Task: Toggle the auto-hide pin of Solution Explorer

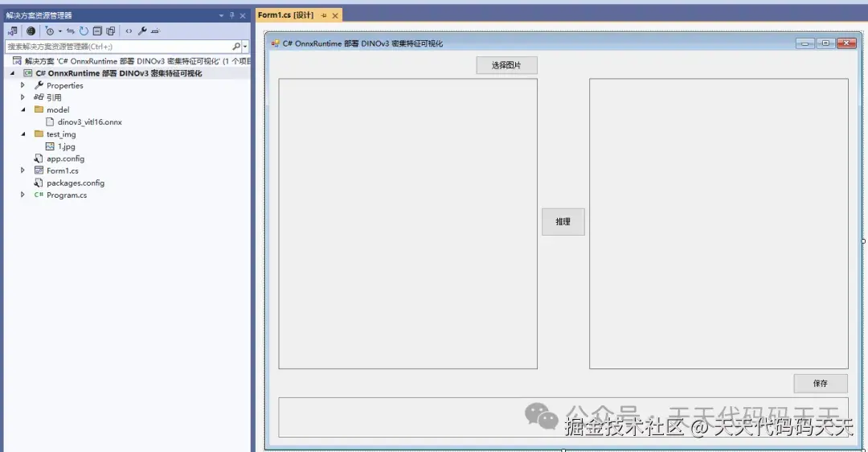Action: tap(232, 15)
